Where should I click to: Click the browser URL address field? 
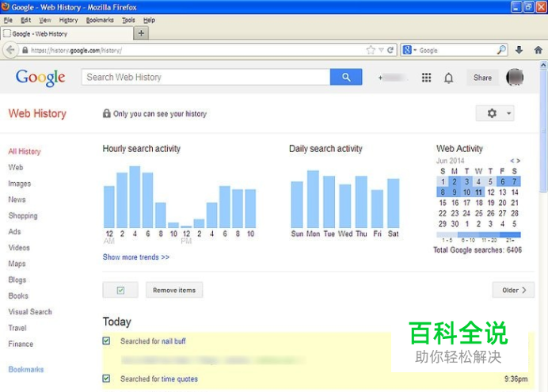pyautogui.click(x=196, y=51)
